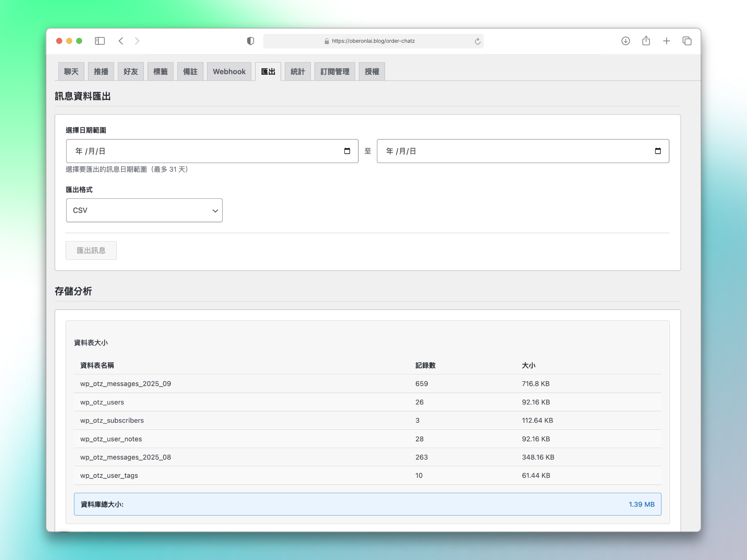Open the 授權 tab

tap(372, 72)
